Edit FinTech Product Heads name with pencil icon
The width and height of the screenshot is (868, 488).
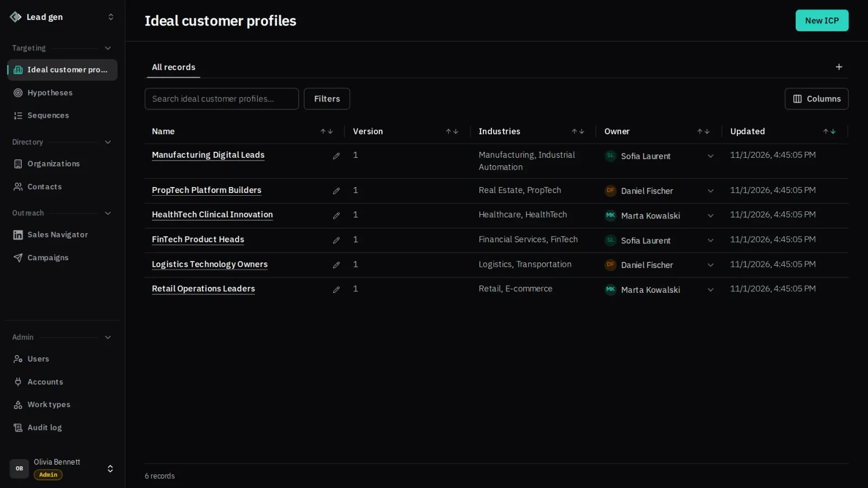tap(336, 240)
